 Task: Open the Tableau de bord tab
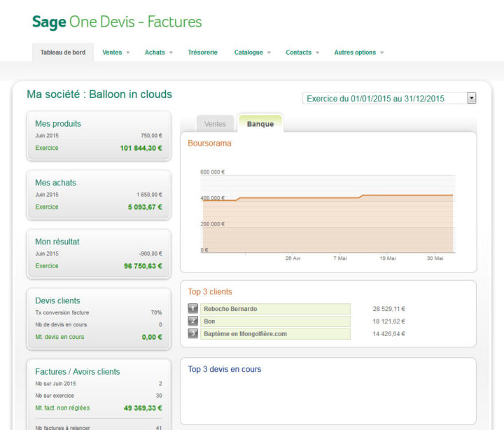click(63, 53)
